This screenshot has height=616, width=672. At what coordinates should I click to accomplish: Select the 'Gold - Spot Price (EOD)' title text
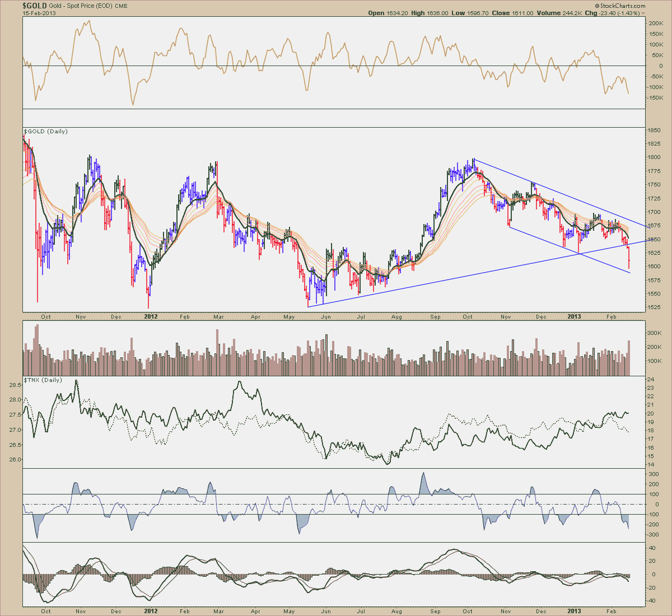tap(81, 6)
